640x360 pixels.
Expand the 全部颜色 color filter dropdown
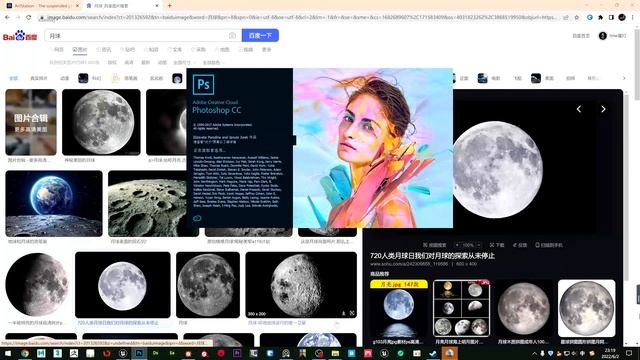point(213,62)
